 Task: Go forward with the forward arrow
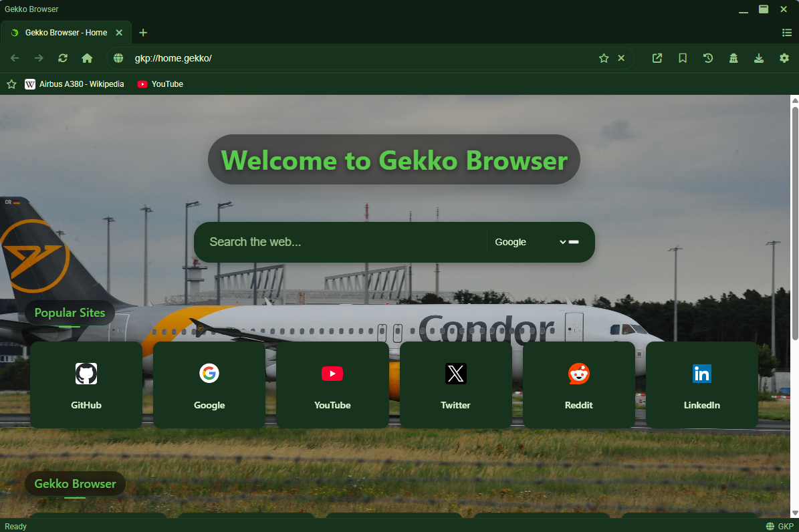[39, 58]
